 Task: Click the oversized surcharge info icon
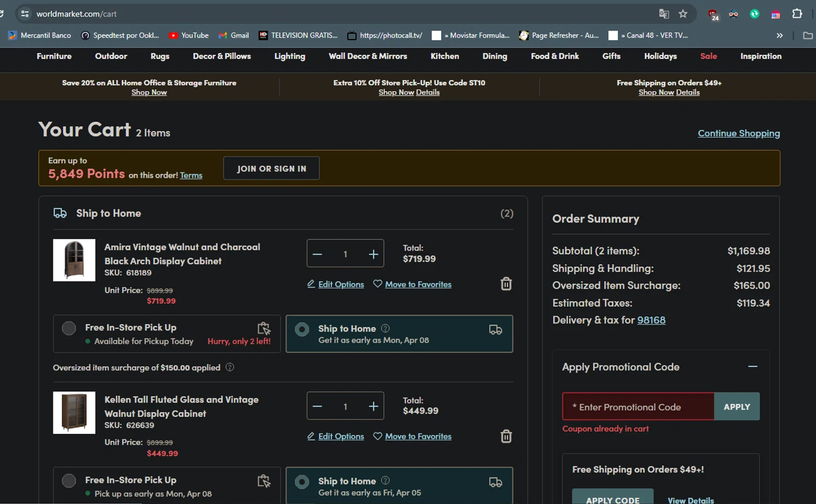click(x=230, y=368)
